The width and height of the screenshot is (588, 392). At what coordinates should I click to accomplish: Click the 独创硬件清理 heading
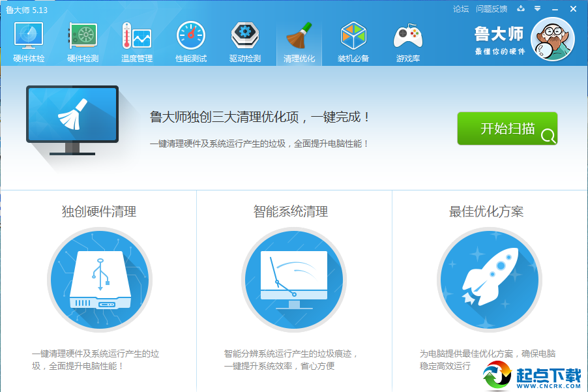pos(99,211)
